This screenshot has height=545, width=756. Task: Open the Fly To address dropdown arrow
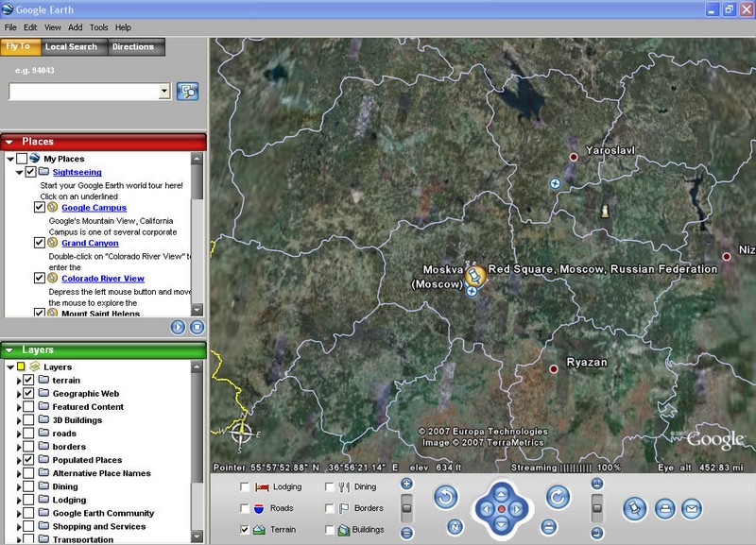tap(164, 91)
